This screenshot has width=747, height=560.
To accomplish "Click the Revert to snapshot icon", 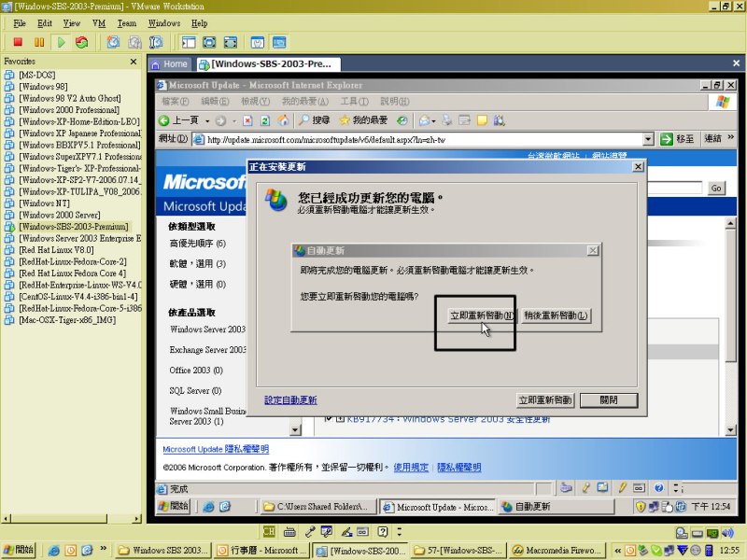I will point(134,42).
